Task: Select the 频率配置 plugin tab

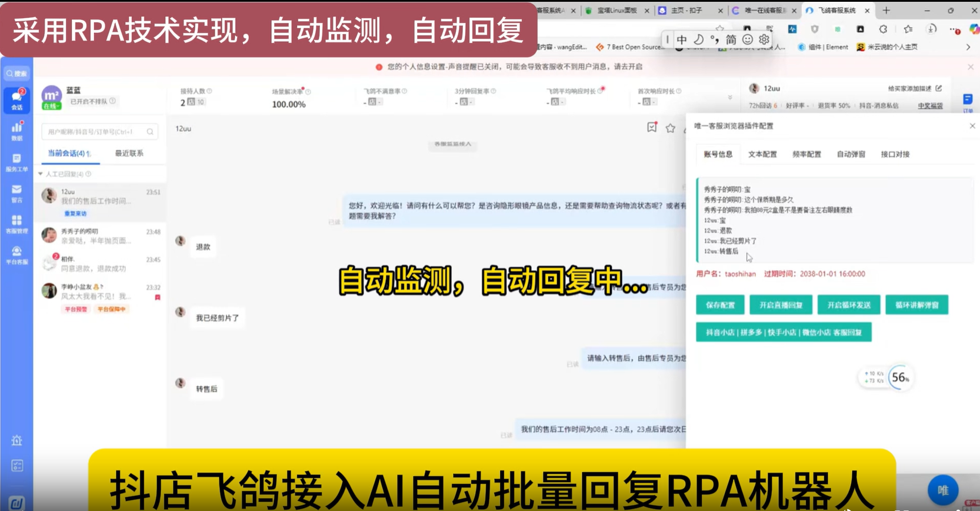Action: point(806,154)
